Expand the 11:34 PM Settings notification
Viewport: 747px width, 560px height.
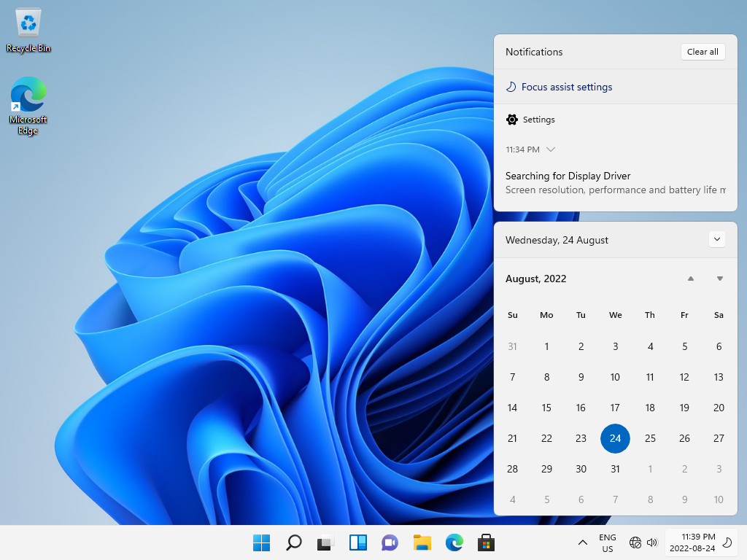(x=551, y=149)
